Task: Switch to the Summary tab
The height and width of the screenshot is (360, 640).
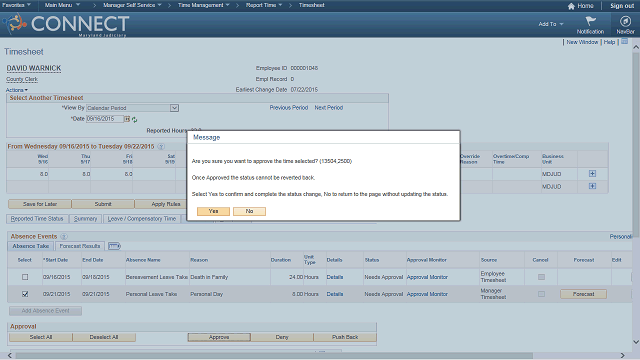Action: 85,219
